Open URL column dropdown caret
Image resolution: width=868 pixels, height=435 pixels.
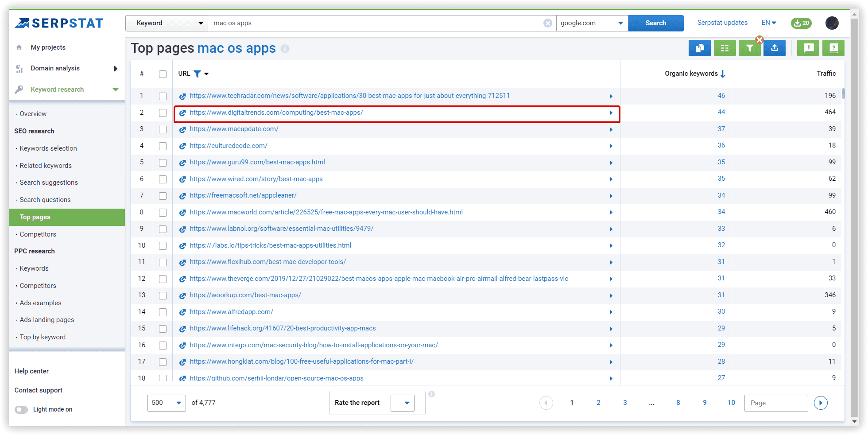(x=206, y=74)
